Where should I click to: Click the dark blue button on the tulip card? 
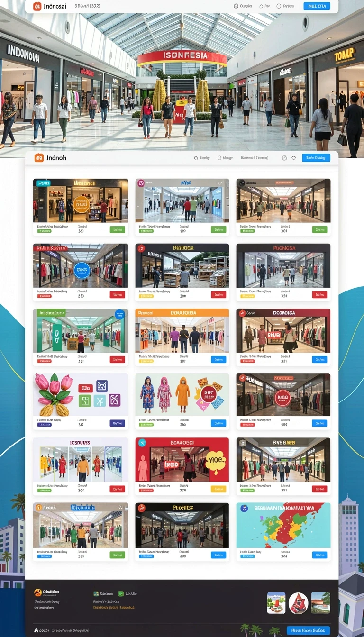coord(118,423)
